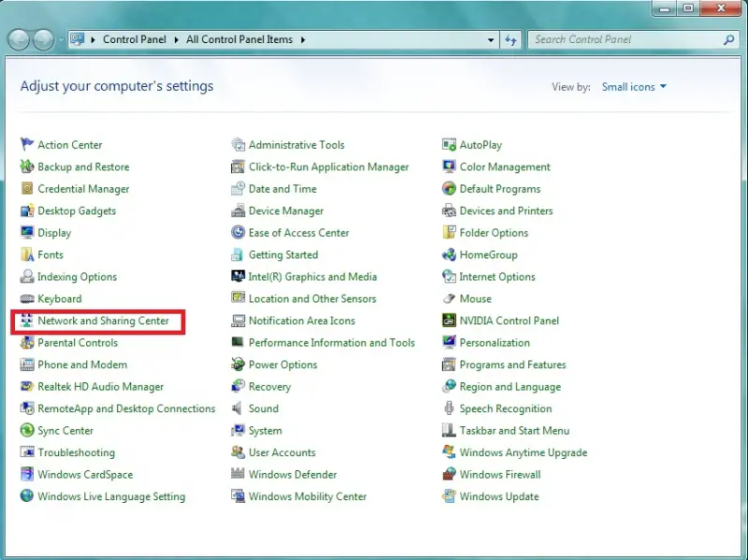
Task: Click the Credential Manager safe icon
Action: [27, 188]
